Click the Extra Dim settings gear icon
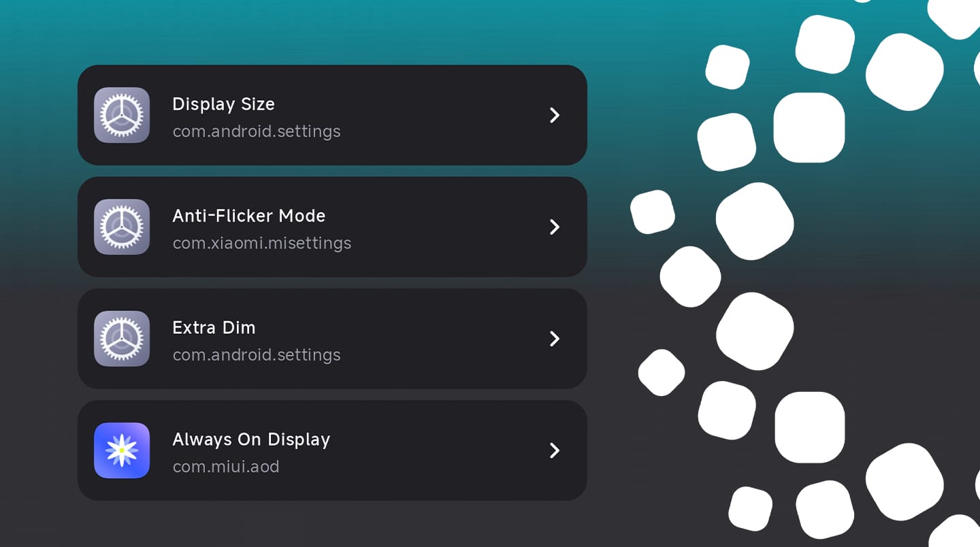This screenshot has height=547, width=980. [x=122, y=338]
